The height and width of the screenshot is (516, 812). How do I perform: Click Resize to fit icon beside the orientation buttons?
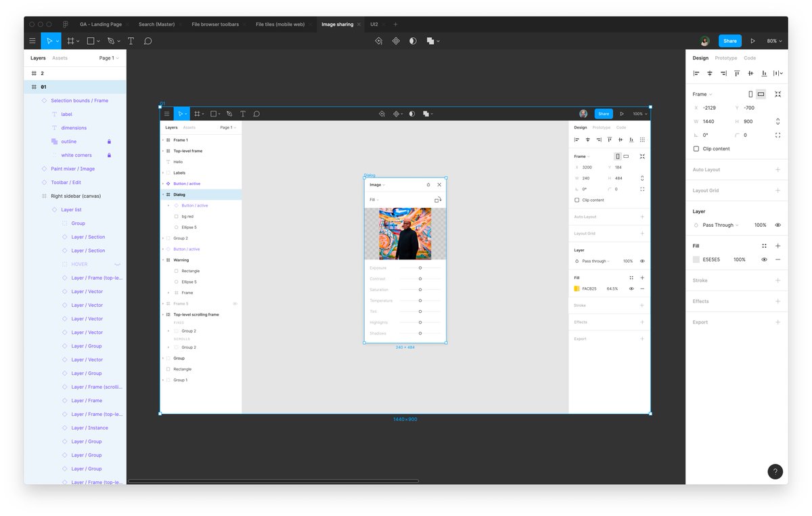[x=777, y=94]
